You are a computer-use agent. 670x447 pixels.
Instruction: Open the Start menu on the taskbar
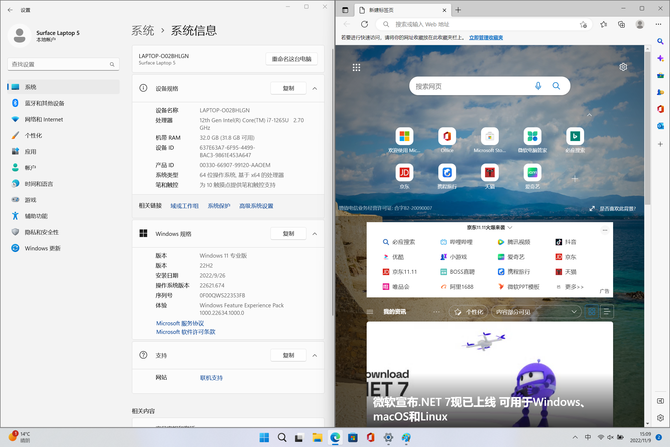264,437
